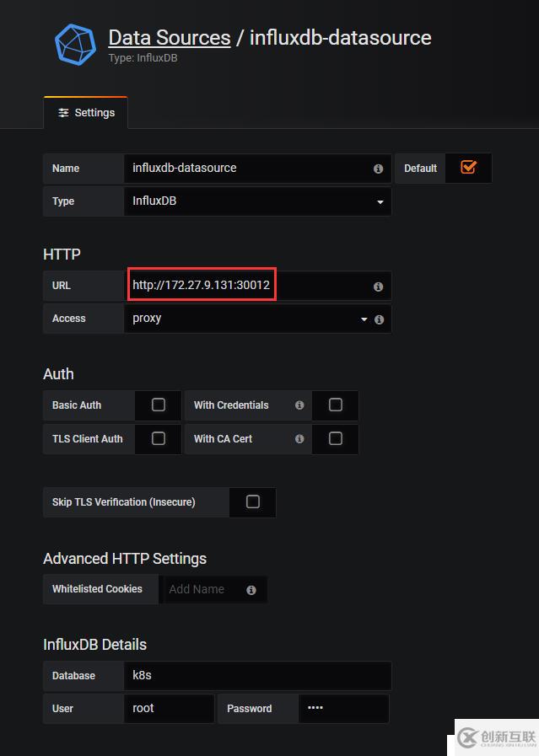This screenshot has height=756, width=539.
Task: Toggle the TLS Client Auth checkbox
Action: [x=159, y=439]
